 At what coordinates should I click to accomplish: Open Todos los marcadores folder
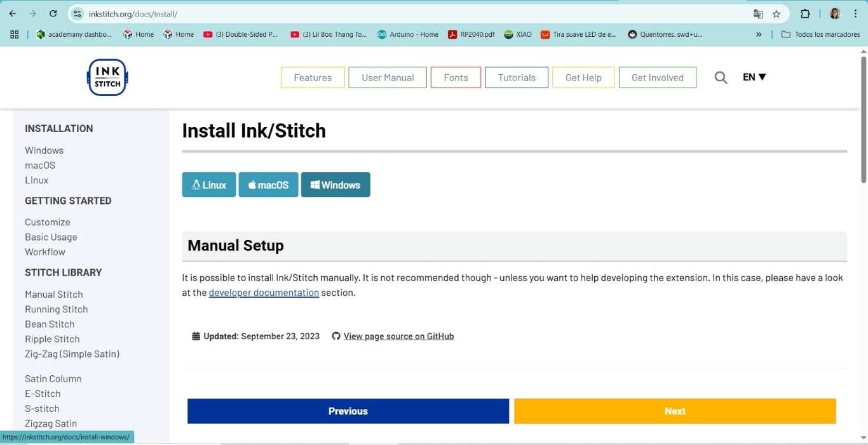(820, 34)
